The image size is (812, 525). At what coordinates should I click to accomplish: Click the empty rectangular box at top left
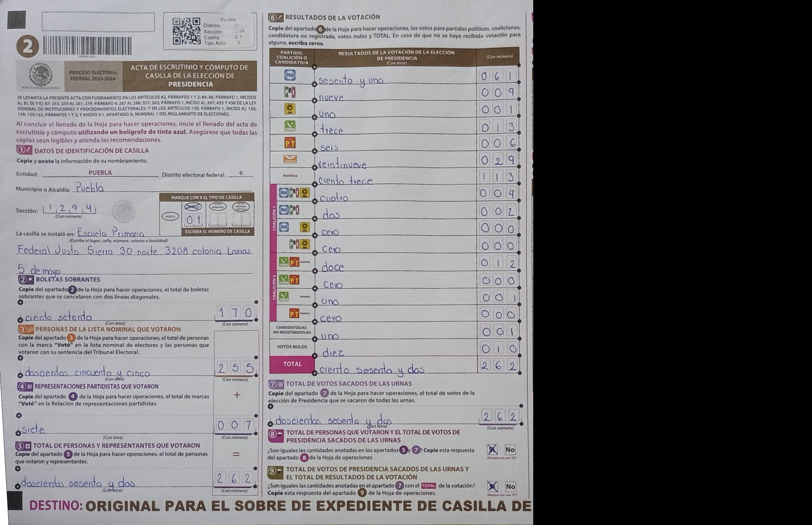click(98, 23)
